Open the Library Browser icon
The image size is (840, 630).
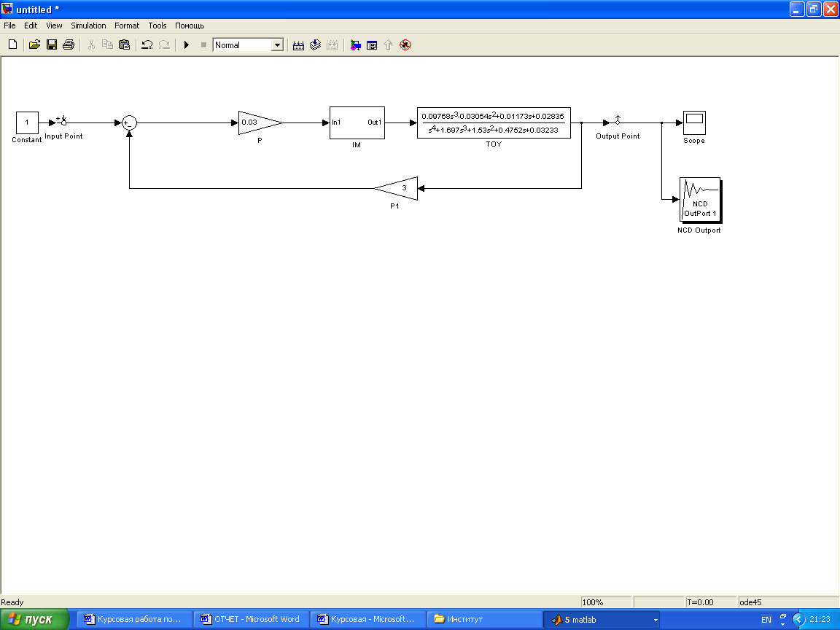[355, 45]
